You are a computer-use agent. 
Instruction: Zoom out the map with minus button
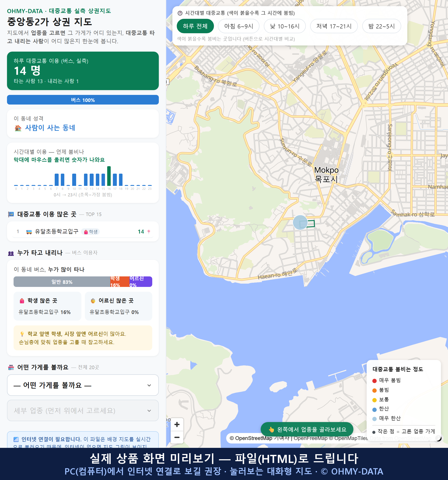tap(177, 437)
